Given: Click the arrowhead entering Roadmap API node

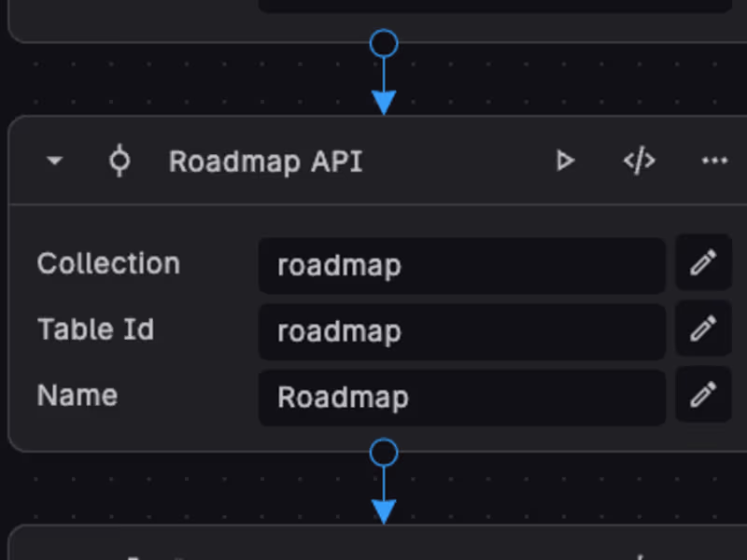Looking at the screenshot, I should [x=384, y=103].
